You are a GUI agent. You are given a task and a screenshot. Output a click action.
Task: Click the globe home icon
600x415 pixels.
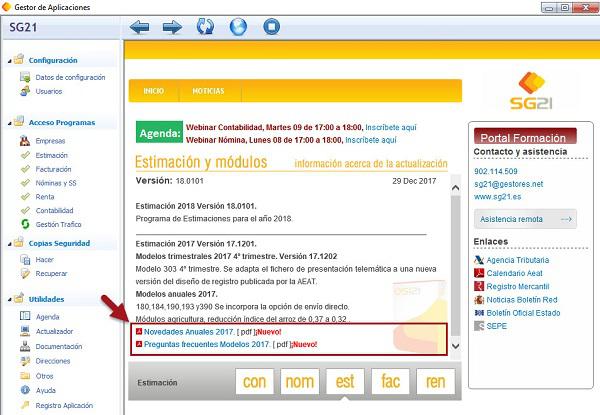[x=239, y=27]
